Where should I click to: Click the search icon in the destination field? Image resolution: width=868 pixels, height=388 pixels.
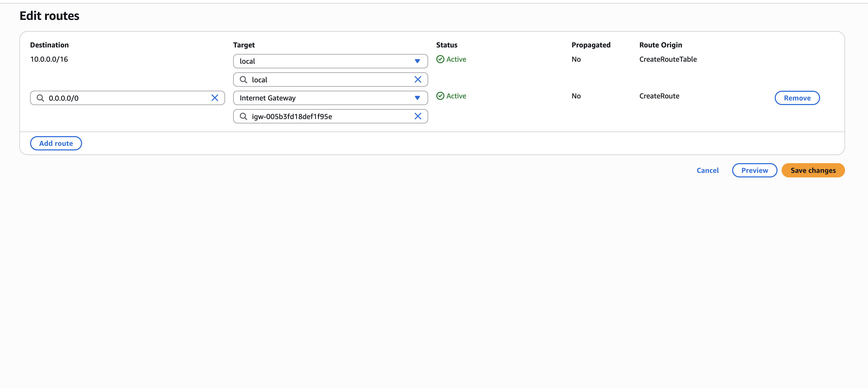coord(41,98)
